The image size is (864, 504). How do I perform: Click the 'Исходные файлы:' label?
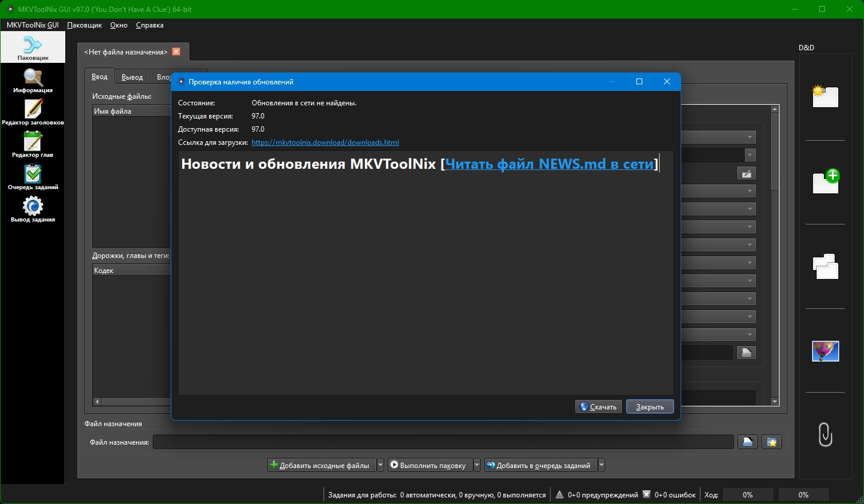point(122,96)
